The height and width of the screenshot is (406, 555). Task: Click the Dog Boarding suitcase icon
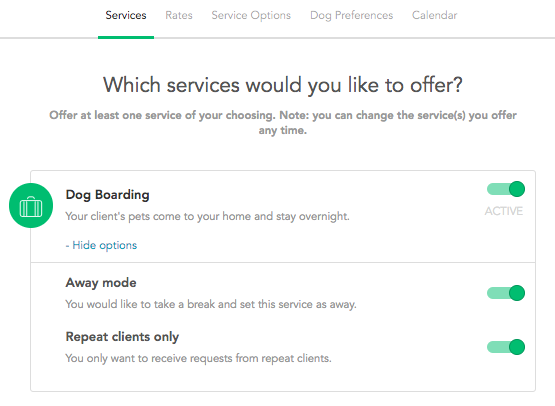[31, 206]
